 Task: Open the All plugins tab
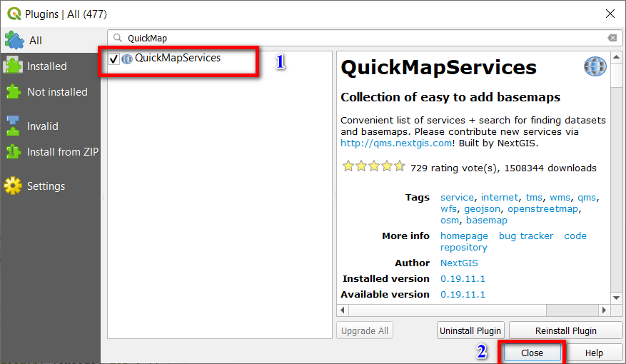pos(51,40)
